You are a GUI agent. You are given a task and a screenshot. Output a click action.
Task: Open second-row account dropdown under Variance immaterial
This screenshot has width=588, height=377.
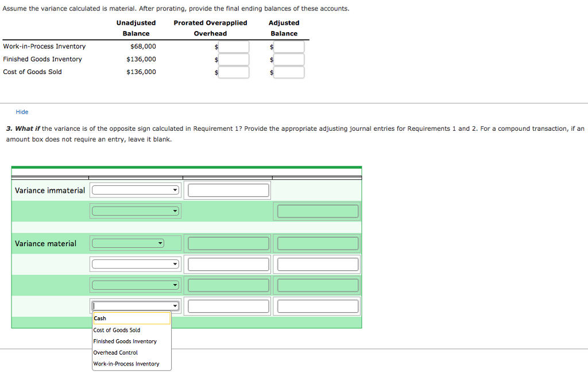tap(136, 211)
